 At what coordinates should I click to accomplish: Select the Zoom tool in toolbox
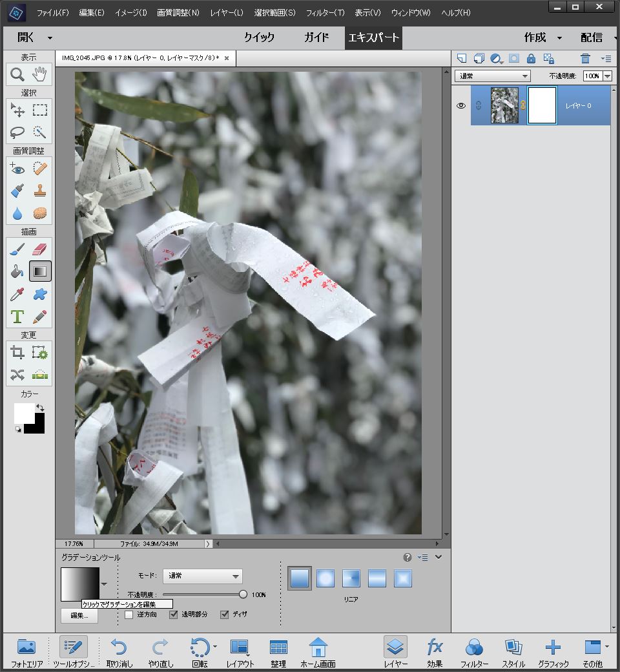(x=17, y=74)
